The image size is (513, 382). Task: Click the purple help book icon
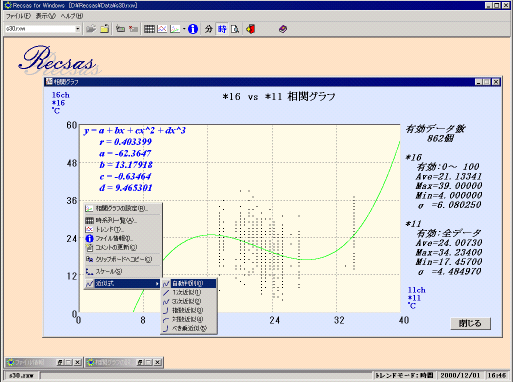tap(283, 29)
